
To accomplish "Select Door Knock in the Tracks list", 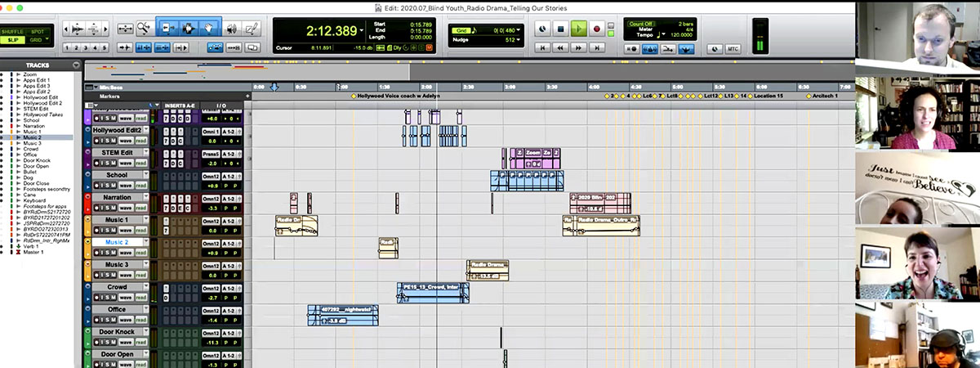I will pos(37,160).
